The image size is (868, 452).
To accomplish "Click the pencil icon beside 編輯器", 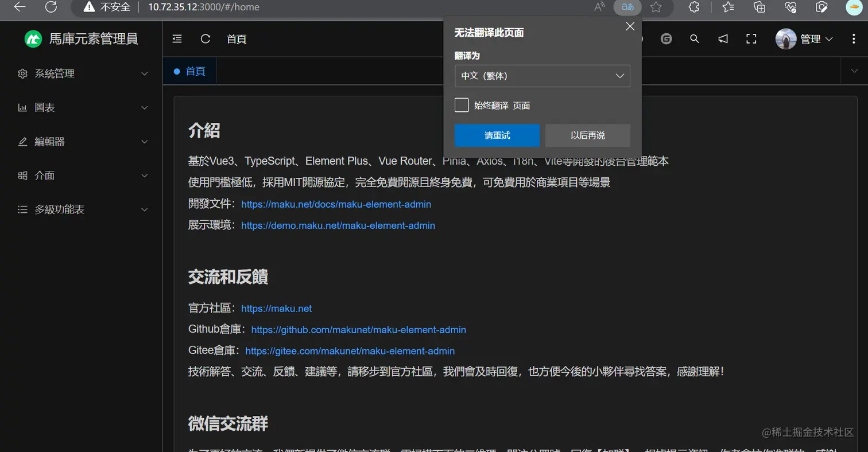I will [22, 142].
